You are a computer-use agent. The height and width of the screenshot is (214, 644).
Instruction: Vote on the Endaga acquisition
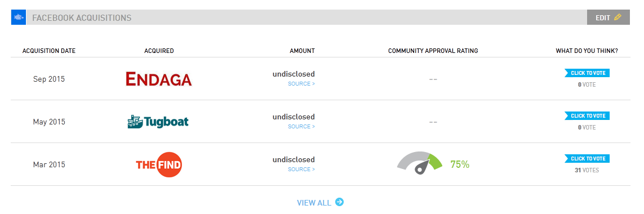point(587,73)
